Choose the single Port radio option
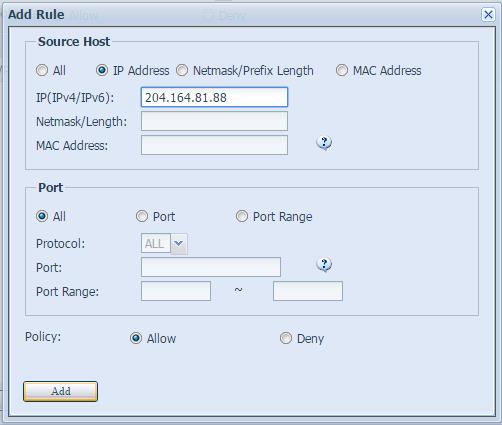The width and height of the screenshot is (502, 425). pyautogui.click(x=142, y=216)
